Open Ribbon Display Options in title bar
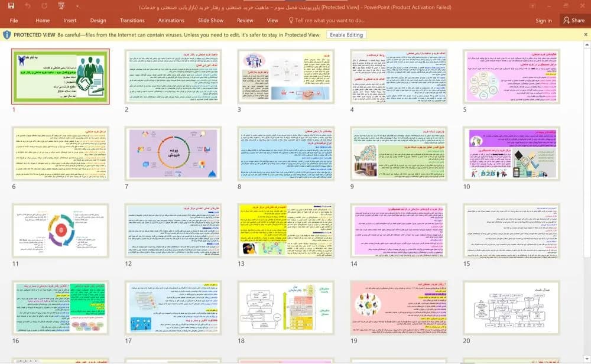The width and height of the screenshot is (591, 364). click(x=532, y=6)
